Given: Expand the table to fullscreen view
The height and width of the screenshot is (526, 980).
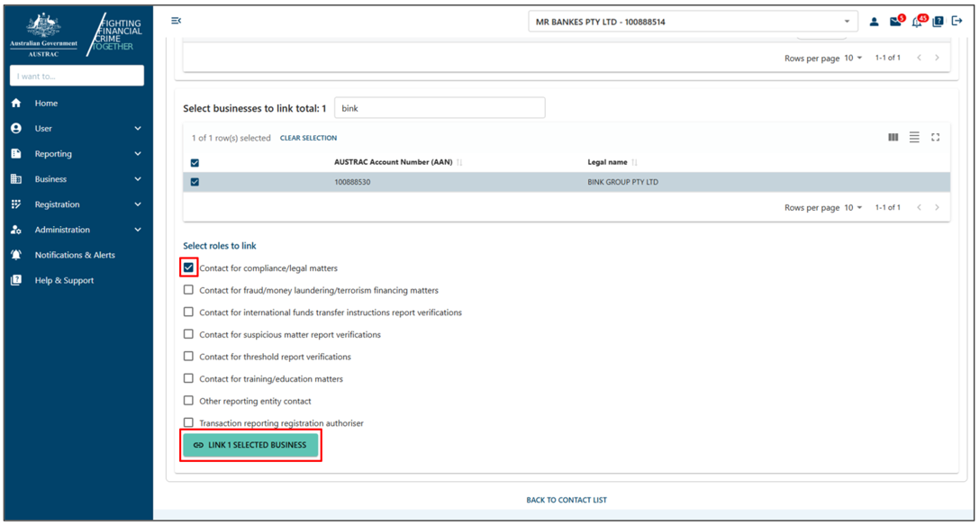Looking at the screenshot, I should pos(935,137).
